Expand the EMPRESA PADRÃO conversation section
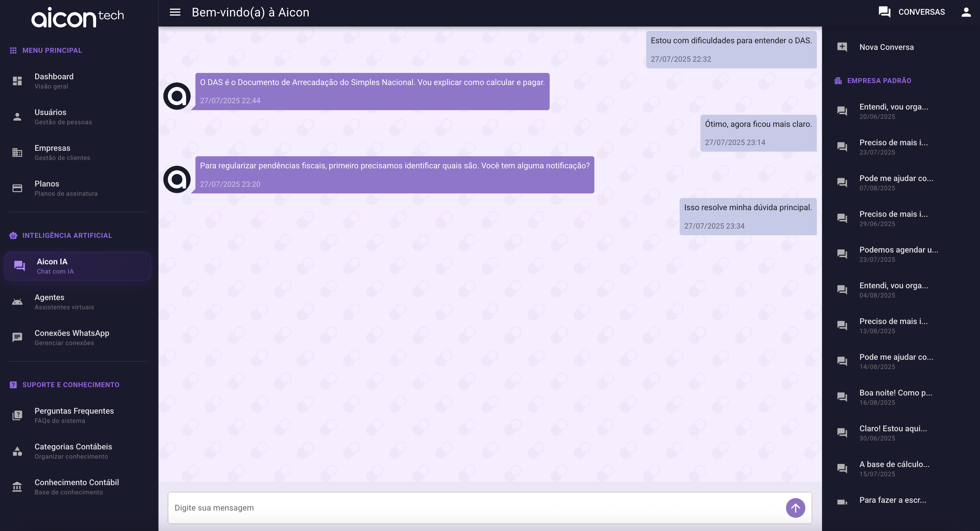 coord(872,80)
